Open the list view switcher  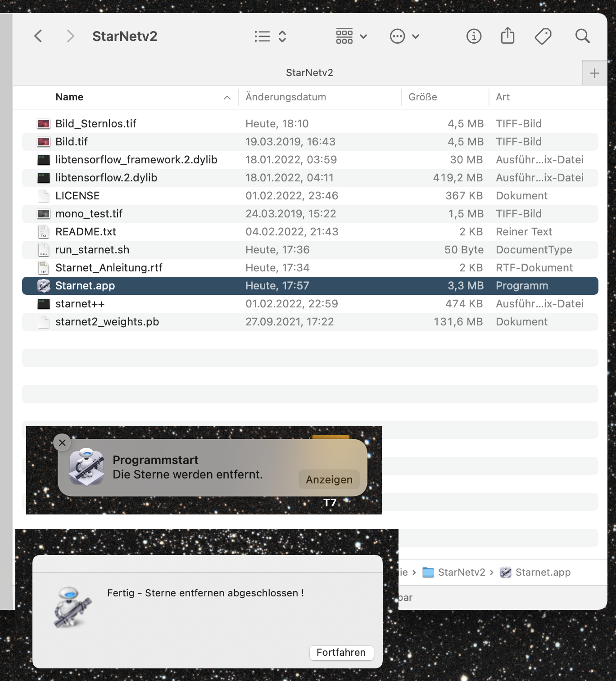(x=270, y=36)
